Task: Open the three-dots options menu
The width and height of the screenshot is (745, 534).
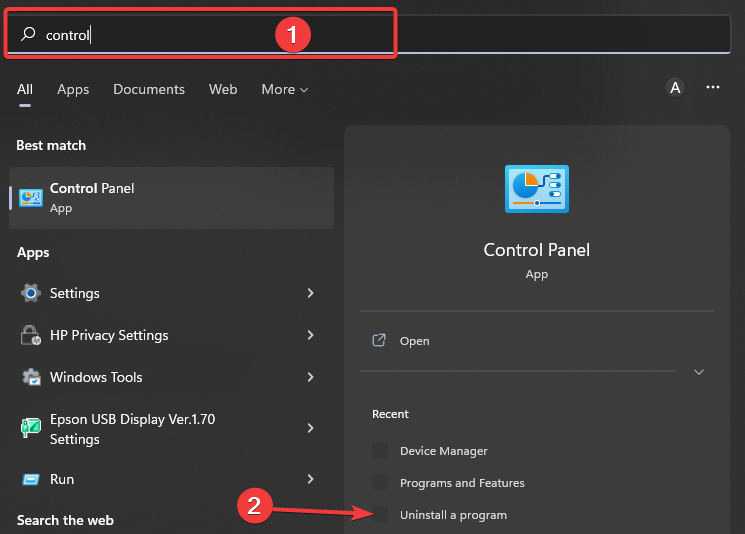Action: (x=713, y=87)
